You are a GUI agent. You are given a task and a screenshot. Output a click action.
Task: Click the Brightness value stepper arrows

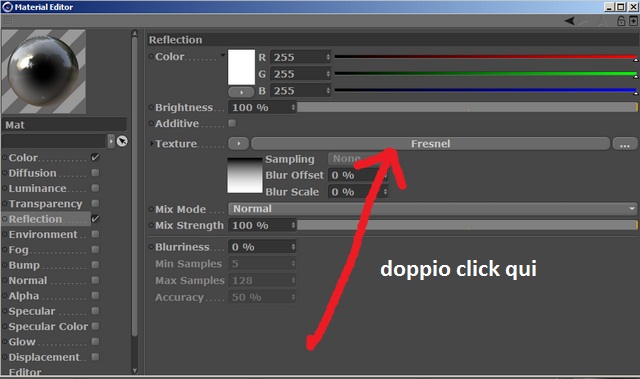pos(293,107)
